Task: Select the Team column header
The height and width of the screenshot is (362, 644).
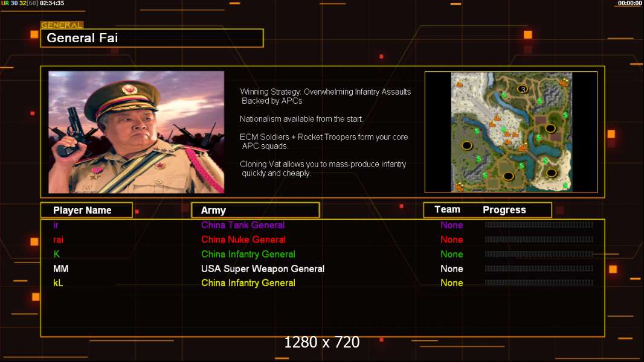Action: [x=447, y=209]
